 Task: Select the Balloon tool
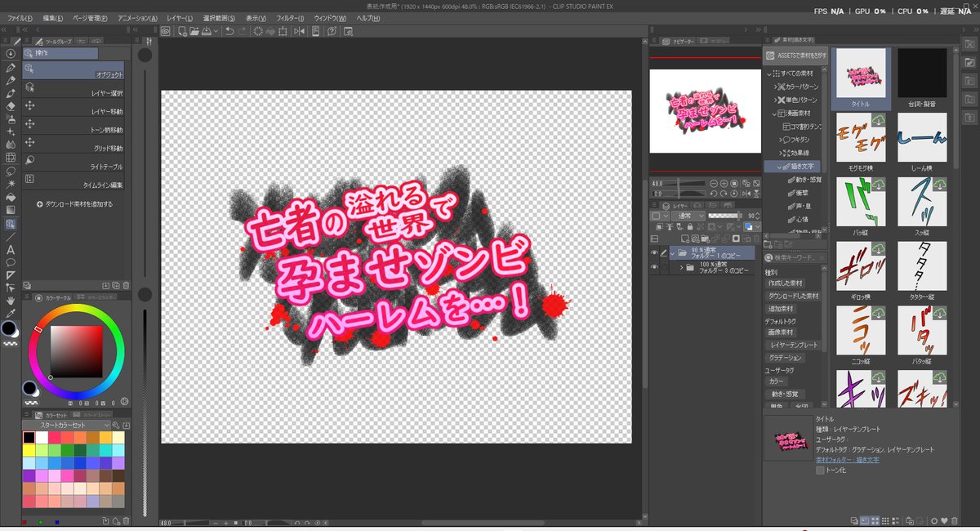[11, 262]
